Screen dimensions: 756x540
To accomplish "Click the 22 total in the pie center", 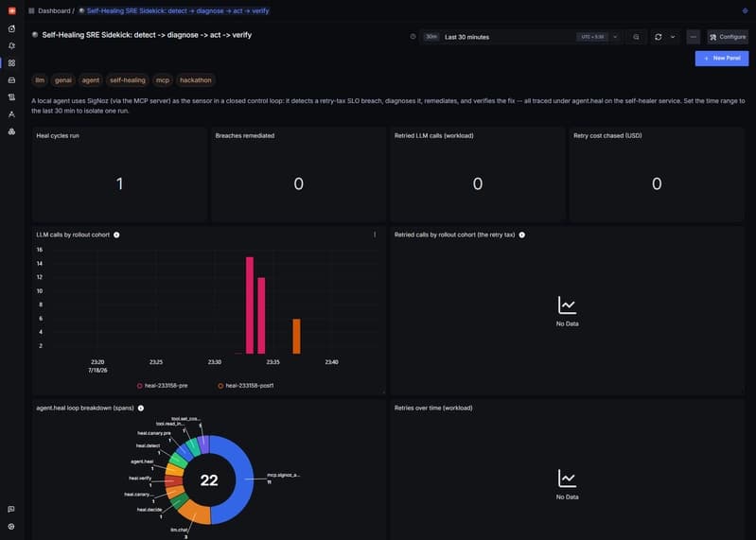I will [x=209, y=480].
